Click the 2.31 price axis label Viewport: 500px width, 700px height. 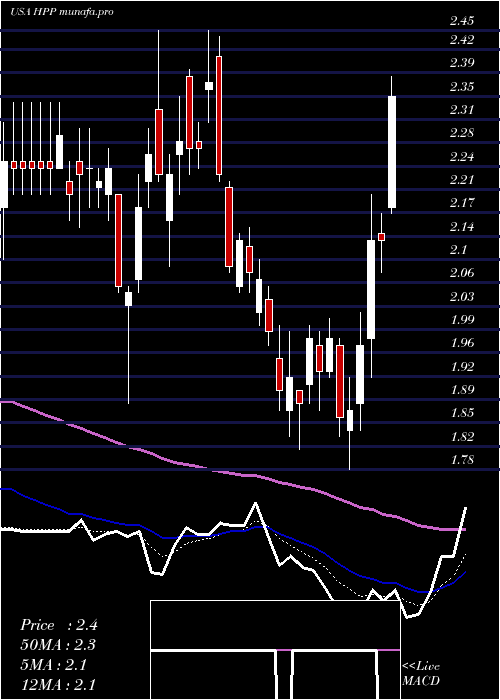[462, 110]
